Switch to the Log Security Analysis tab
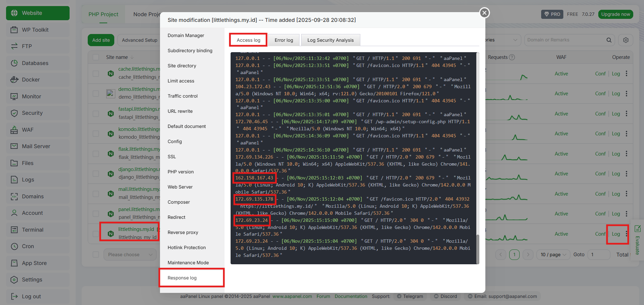This screenshot has width=644, height=305. tap(330, 40)
